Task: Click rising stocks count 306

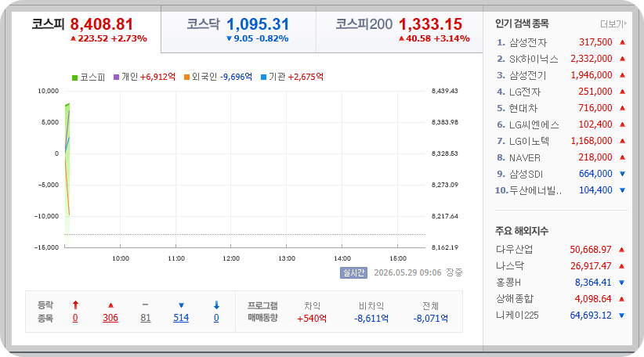Action: [x=110, y=318]
